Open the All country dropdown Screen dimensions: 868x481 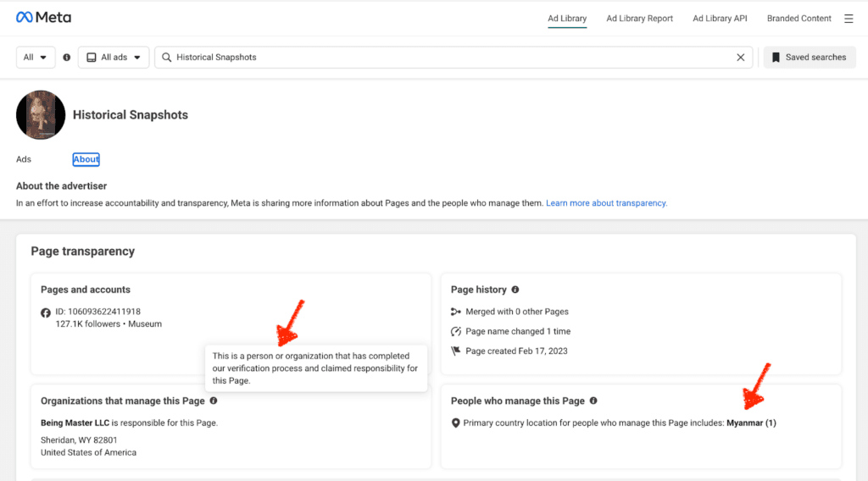click(36, 58)
